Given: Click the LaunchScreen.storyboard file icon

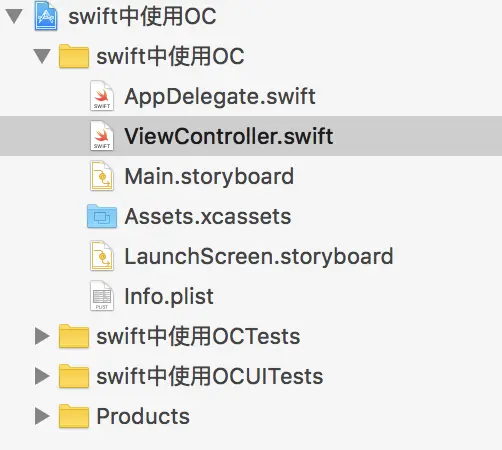Looking at the screenshot, I should pos(102,256).
